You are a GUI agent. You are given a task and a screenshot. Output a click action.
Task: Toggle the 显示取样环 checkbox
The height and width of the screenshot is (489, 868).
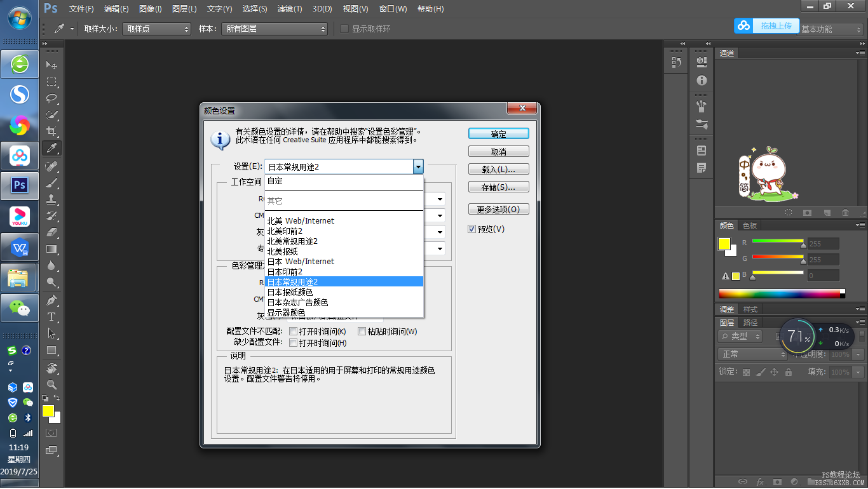(344, 29)
